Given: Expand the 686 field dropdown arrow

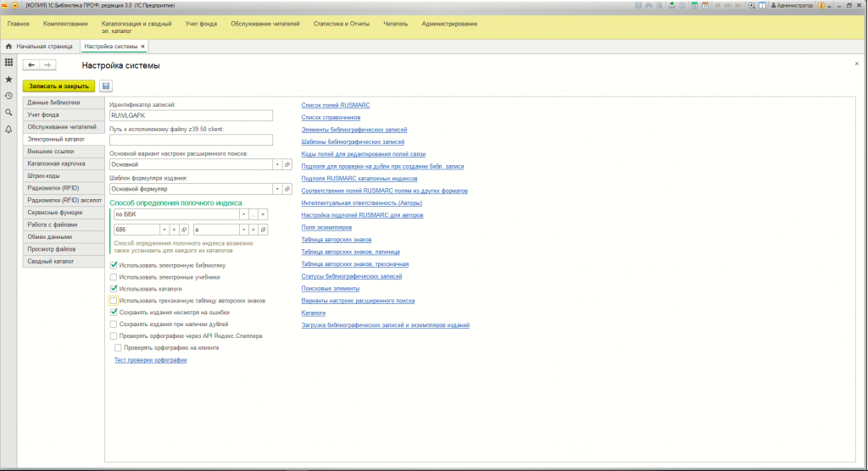Looking at the screenshot, I should tap(164, 229).
